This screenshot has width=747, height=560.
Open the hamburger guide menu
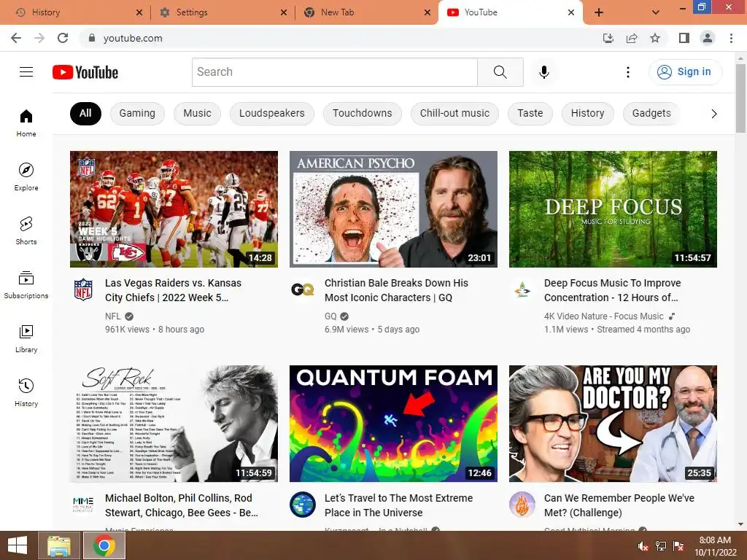click(x=26, y=72)
